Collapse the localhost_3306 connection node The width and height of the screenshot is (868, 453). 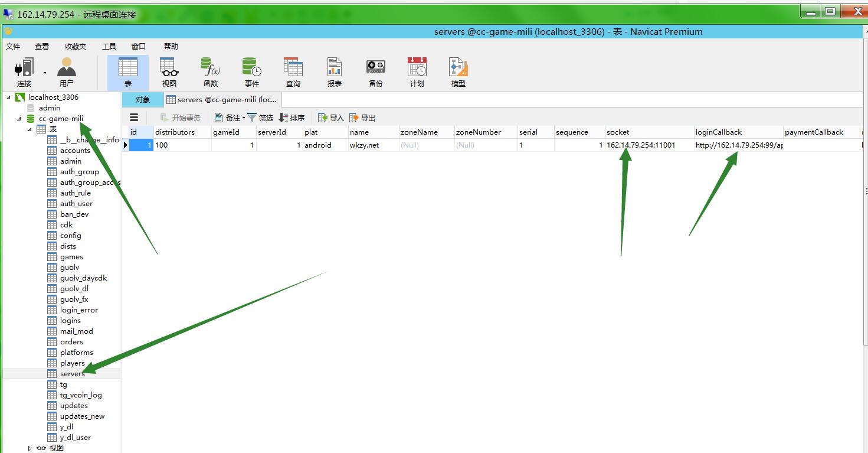pos(9,97)
